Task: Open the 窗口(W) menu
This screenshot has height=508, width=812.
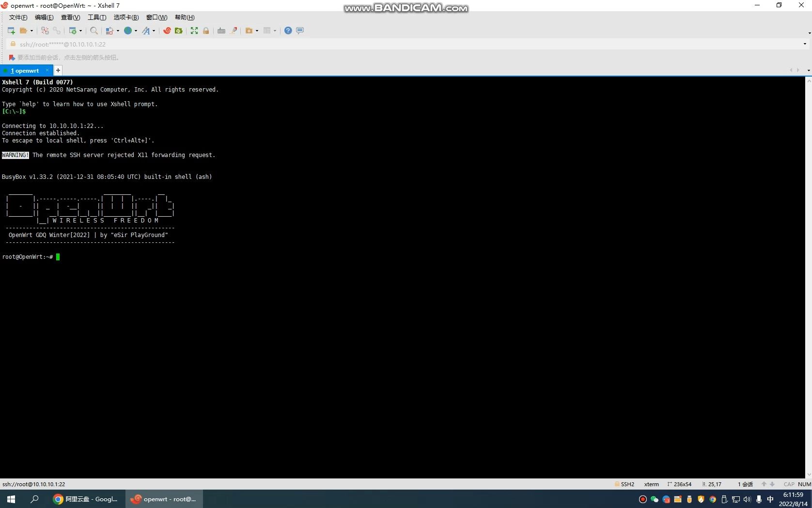Action: (156, 17)
